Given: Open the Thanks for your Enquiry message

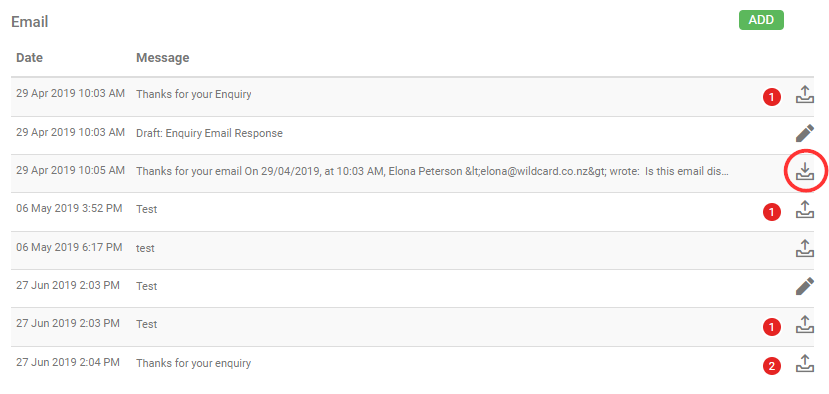Looking at the screenshot, I should pos(194,95).
